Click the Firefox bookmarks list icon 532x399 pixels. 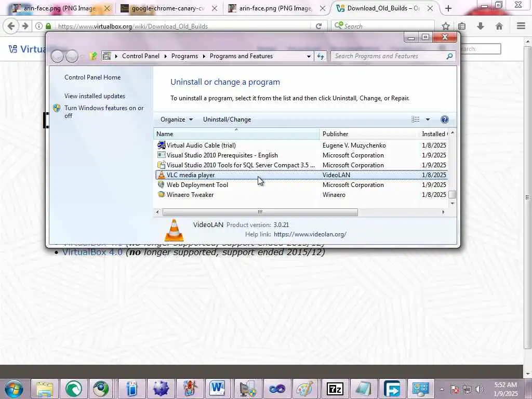462,26
